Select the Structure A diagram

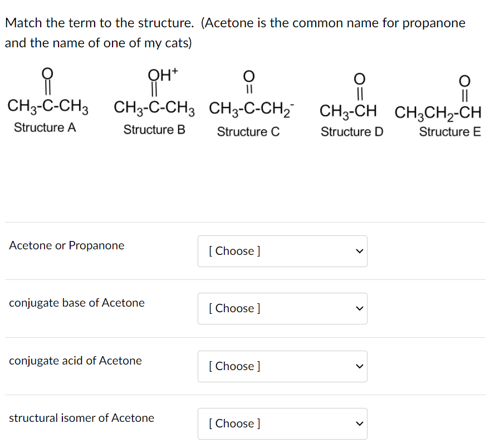47,100
